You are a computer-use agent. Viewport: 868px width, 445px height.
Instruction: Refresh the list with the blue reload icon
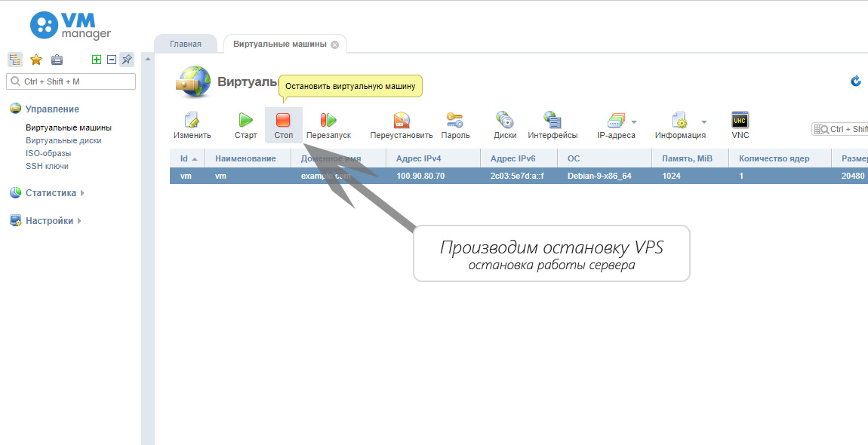[x=856, y=81]
